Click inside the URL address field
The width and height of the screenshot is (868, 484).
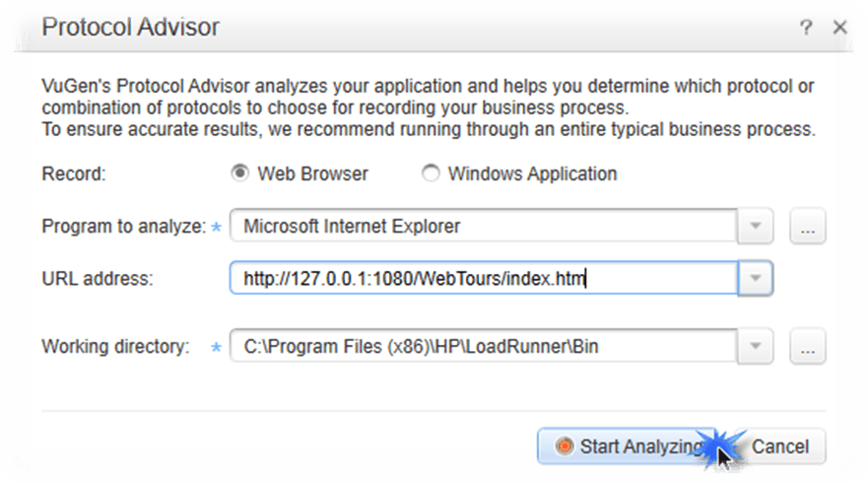point(484,278)
